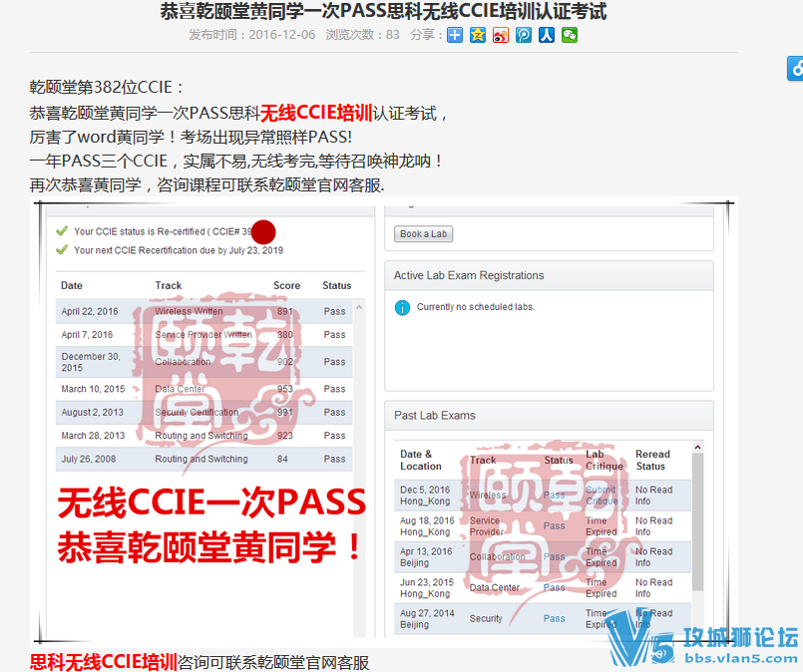The width and height of the screenshot is (803, 672).
Task: Click the Book a Lab button
Action: click(x=424, y=234)
